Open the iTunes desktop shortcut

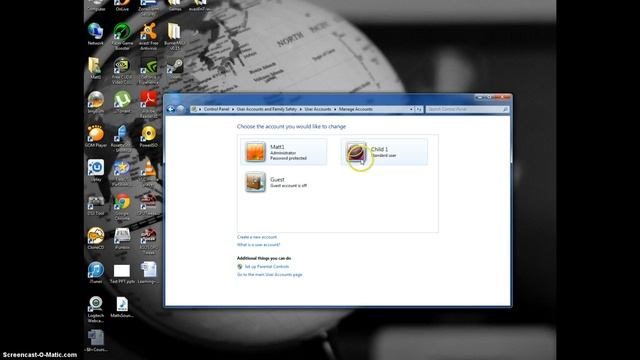click(x=96, y=273)
